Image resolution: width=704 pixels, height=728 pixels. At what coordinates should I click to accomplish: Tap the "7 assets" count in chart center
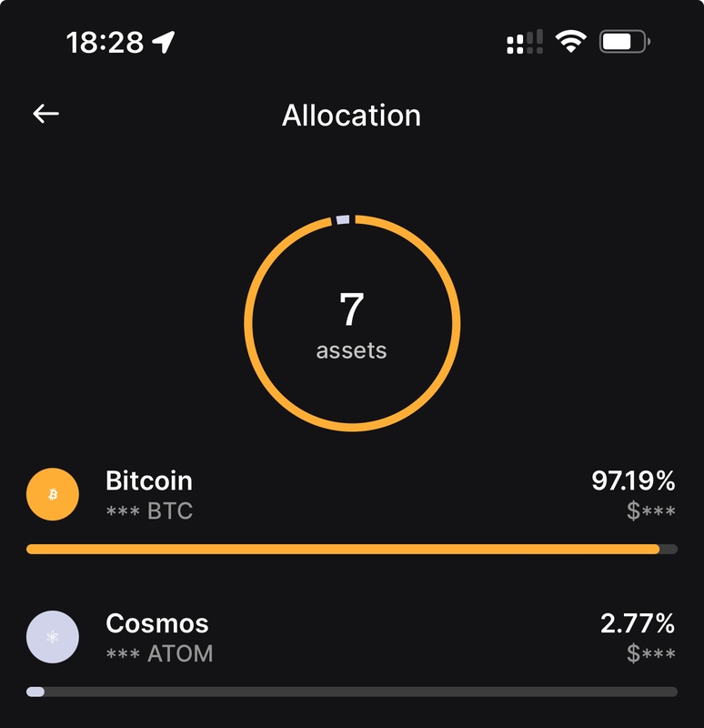click(x=351, y=323)
